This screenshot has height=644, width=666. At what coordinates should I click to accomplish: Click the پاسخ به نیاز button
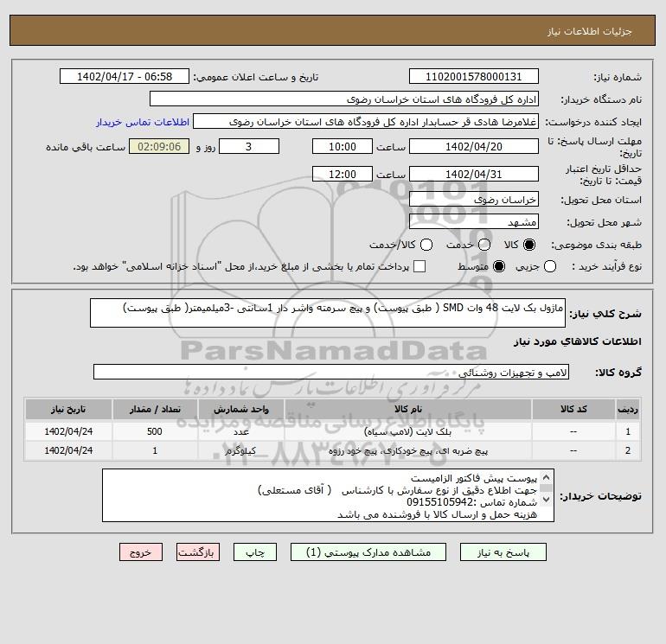coord(503,552)
